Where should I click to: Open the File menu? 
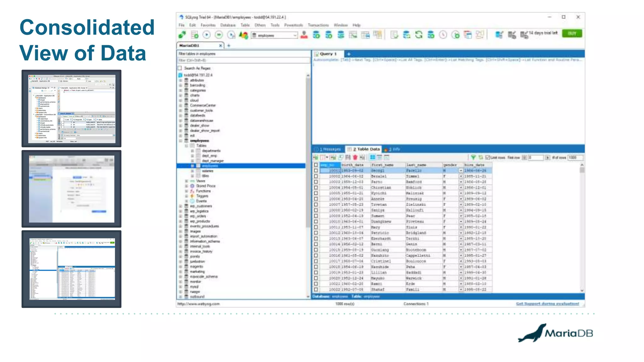(181, 25)
